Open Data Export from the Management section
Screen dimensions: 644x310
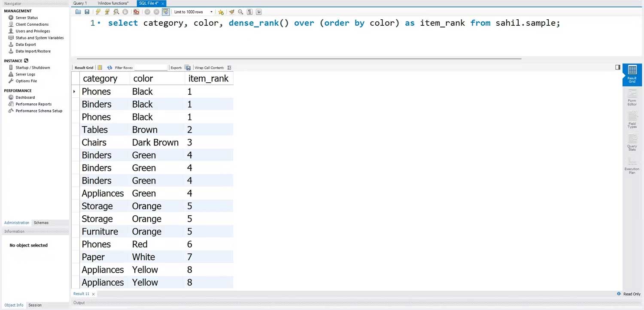[26, 45]
